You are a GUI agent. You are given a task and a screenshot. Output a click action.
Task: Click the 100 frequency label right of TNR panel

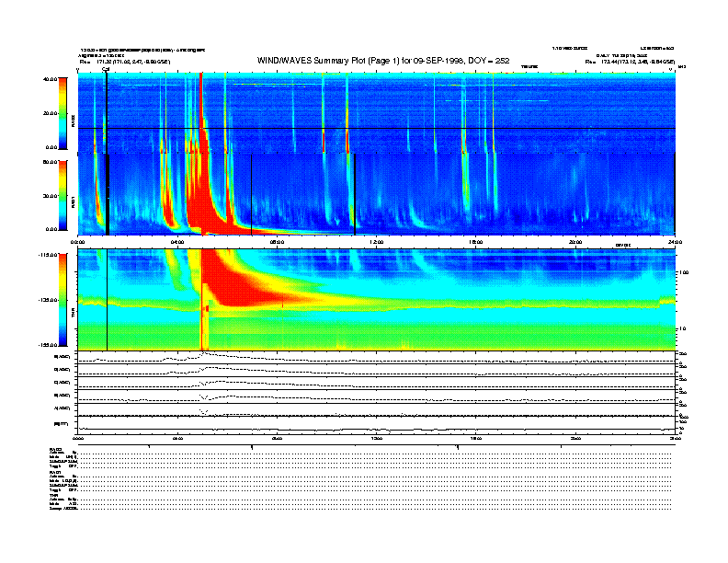coord(683,272)
